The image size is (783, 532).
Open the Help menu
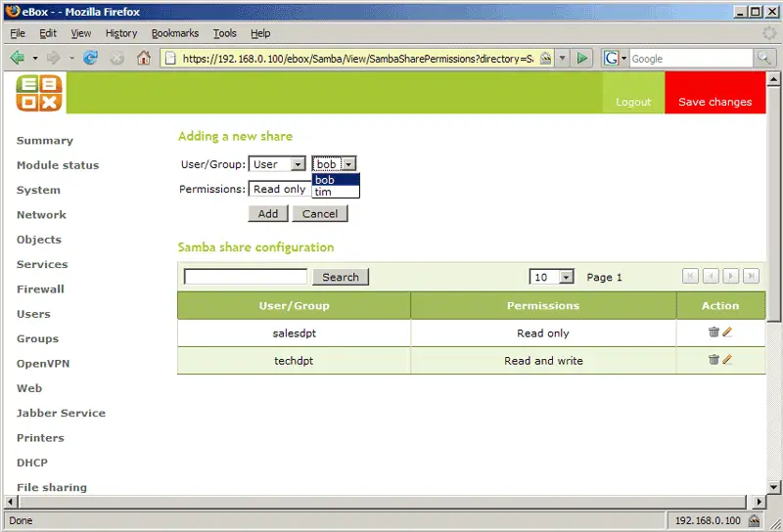pyautogui.click(x=260, y=33)
